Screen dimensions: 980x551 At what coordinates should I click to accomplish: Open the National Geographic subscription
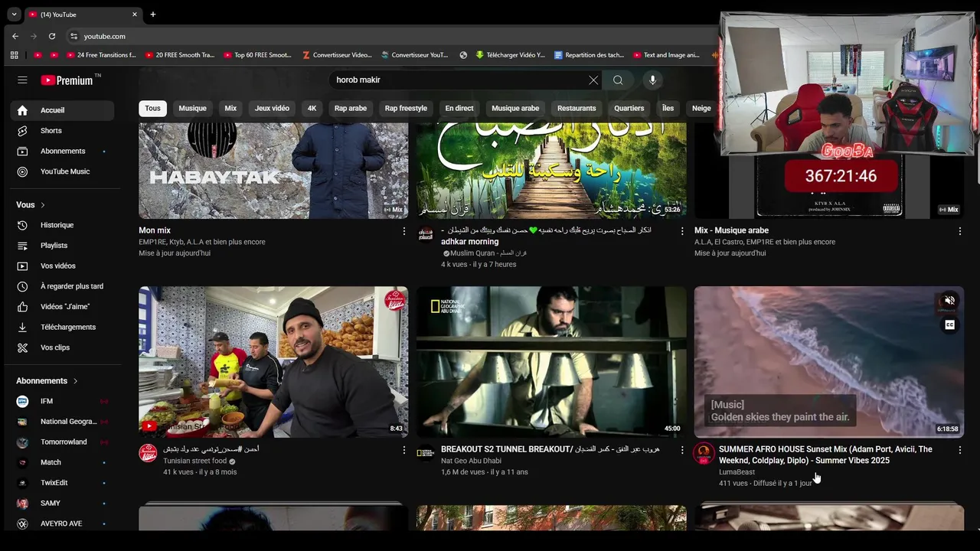coord(62,422)
